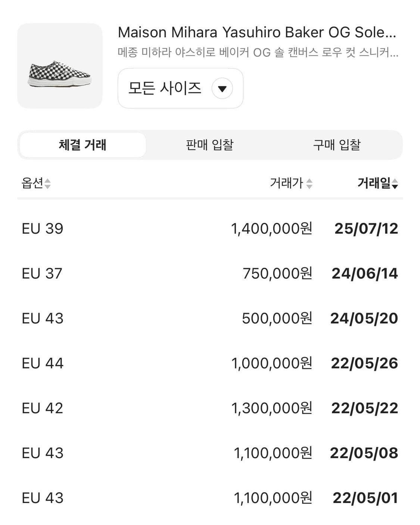Select the EU 42 1,300,000원 row
This screenshot has height=525, width=420.
click(210, 408)
